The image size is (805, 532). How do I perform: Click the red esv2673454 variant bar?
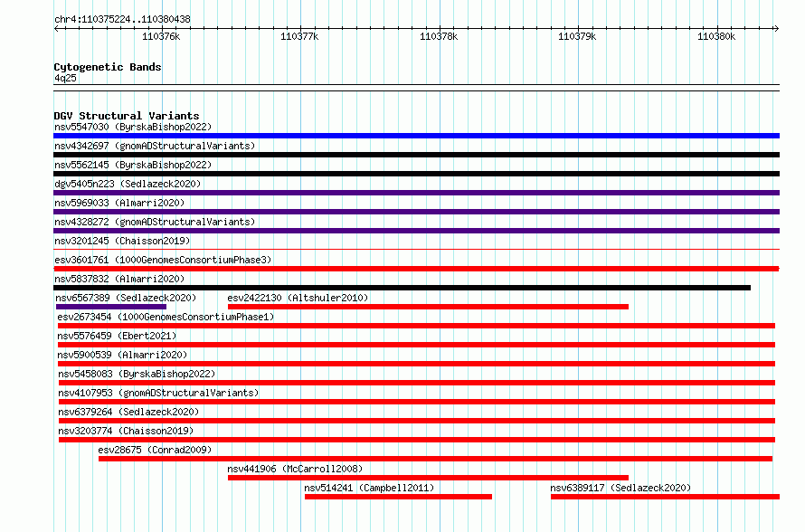pos(416,326)
